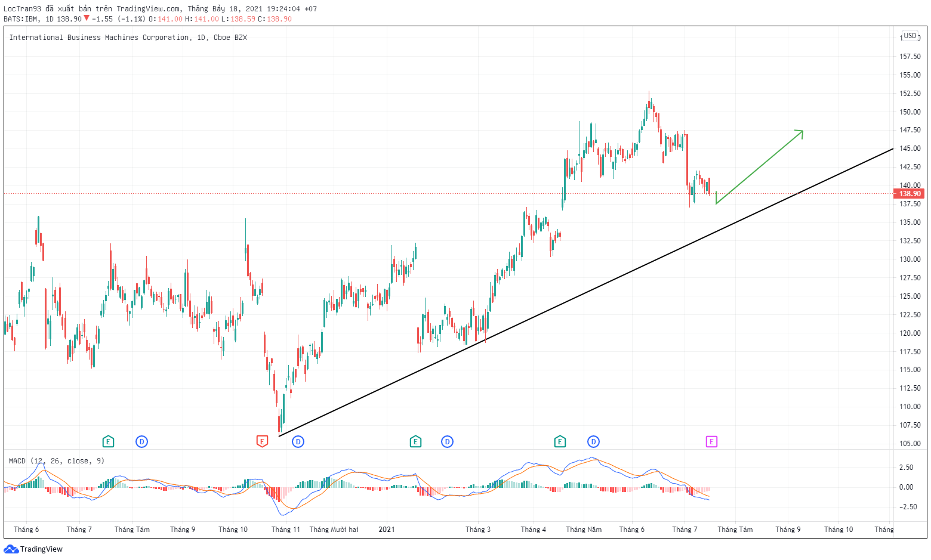Click the 125.00 price axis label
931x560 pixels.
click(x=910, y=296)
